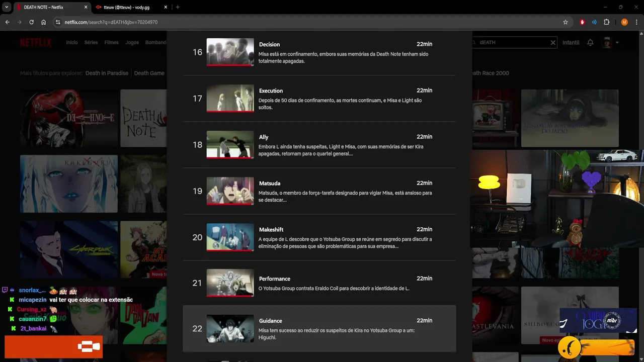Select the episode title Matsuda
The width and height of the screenshot is (644, 362).
tap(270, 183)
